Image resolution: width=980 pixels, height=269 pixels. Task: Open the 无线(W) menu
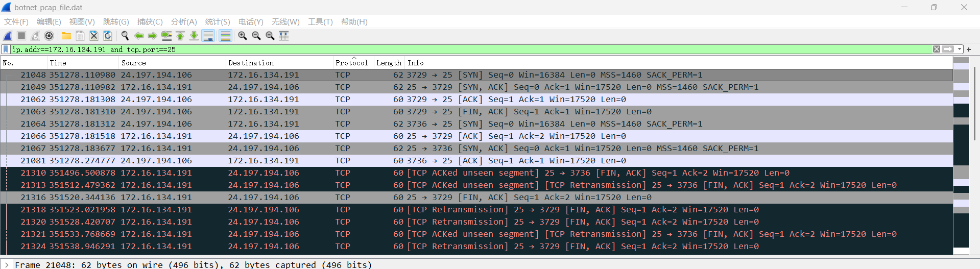(285, 22)
